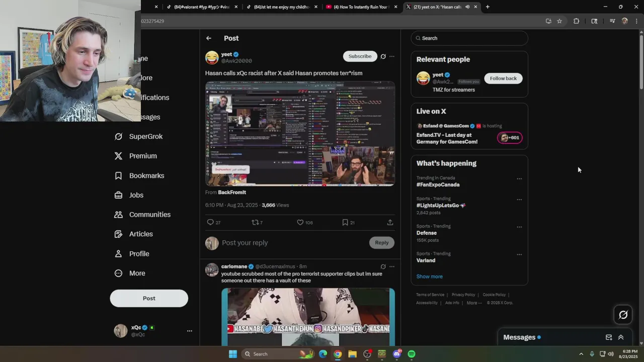The width and height of the screenshot is (644, 362).
Task: Click in the X Search box
Action: click(x=469, y=38)
